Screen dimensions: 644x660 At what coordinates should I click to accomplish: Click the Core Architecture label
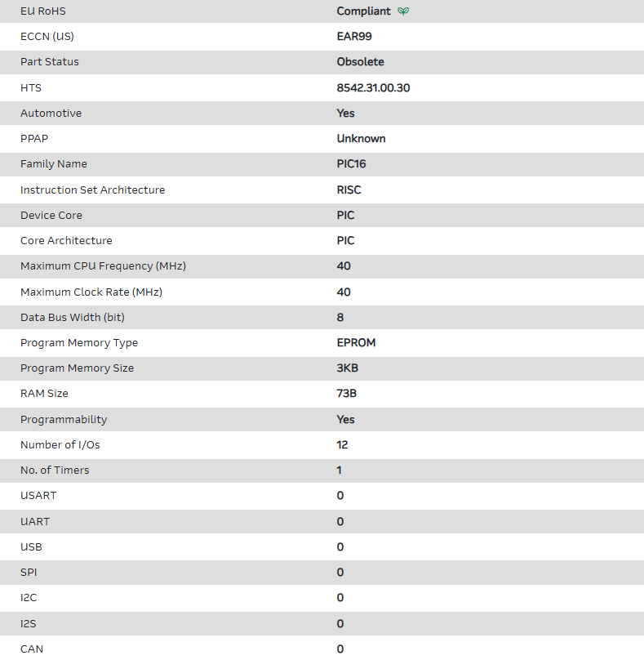[66, 241]
